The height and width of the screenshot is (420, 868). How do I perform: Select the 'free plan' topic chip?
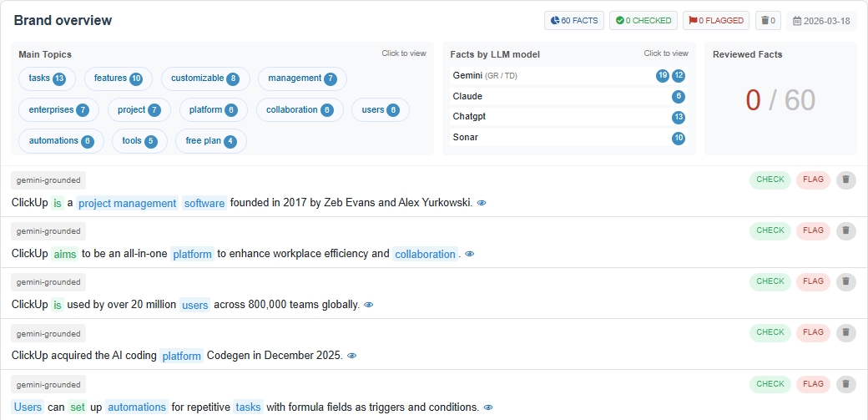pyautogui.click(x=210, y=141)
